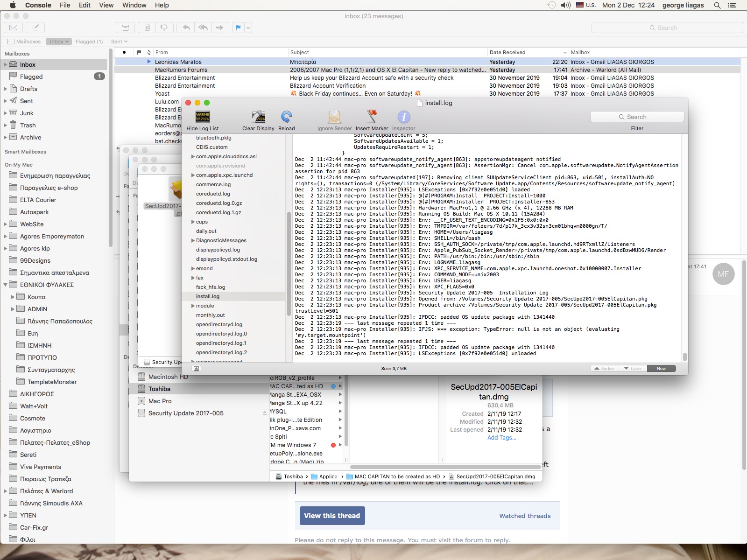Click the Console Filter search field
Image resolution: width=747 pixels, height=560 pixels.
point(637,117)
